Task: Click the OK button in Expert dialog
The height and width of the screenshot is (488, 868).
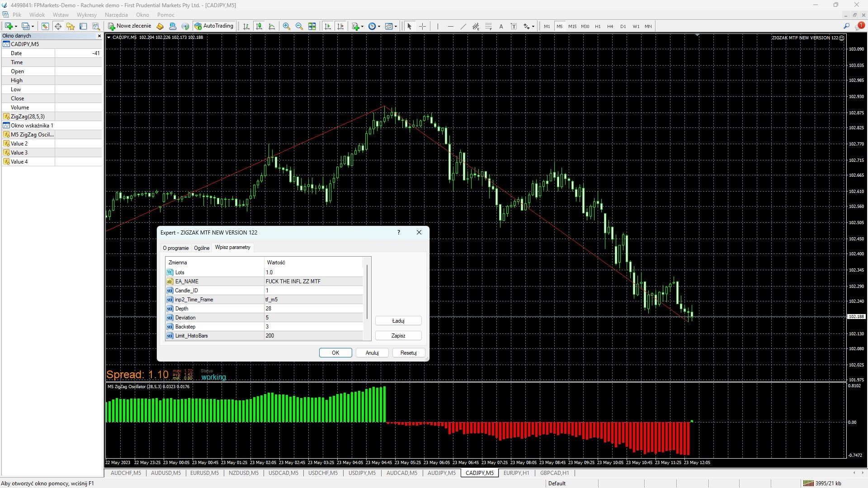Action: coord(335,353)
